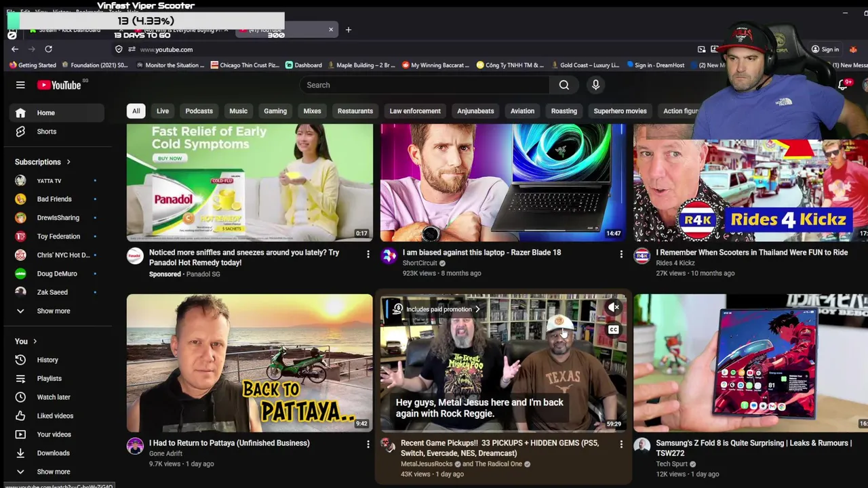Click the YouTube search input field
This screenshot has height=488, width=868.
coord(425,85)
